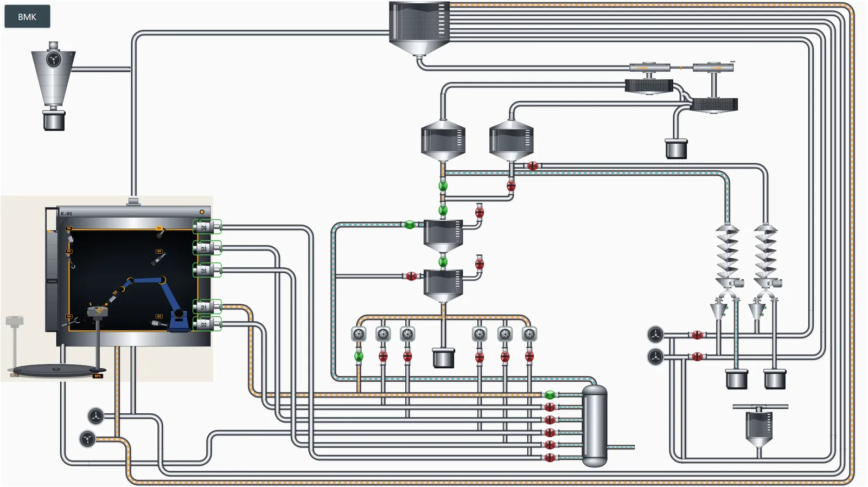Select the vertical manifold vessel
Viewport: 868px width, 487px height.
pos(595,426)
